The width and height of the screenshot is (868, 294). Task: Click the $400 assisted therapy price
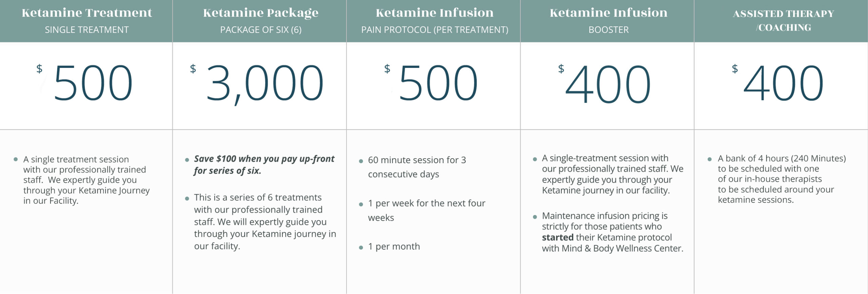778,83
